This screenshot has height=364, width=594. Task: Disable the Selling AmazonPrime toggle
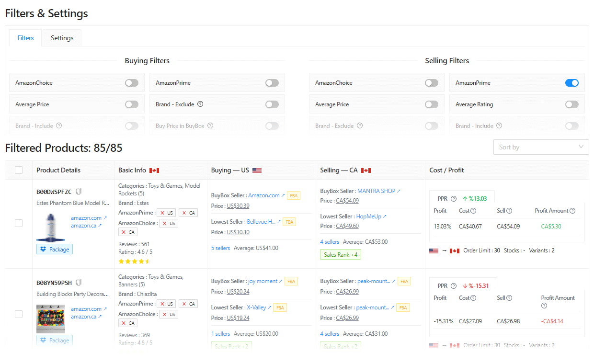click(x=571, y=83)
